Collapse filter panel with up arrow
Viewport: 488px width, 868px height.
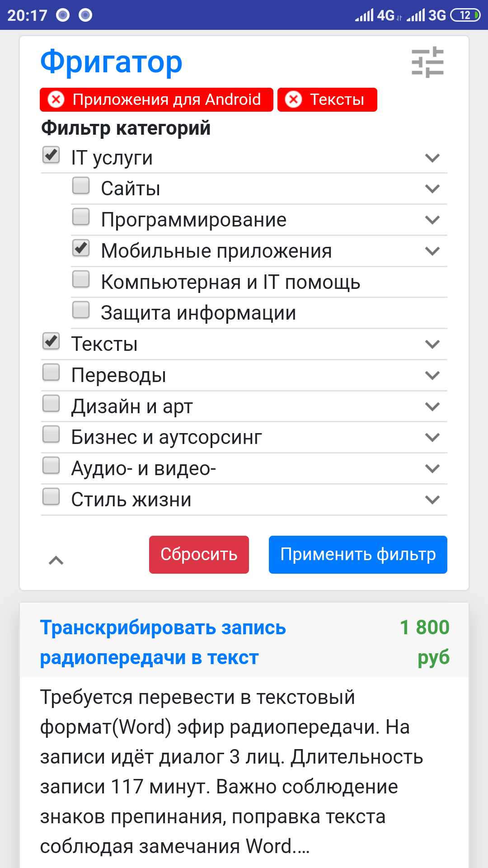[x=56, y=561]
